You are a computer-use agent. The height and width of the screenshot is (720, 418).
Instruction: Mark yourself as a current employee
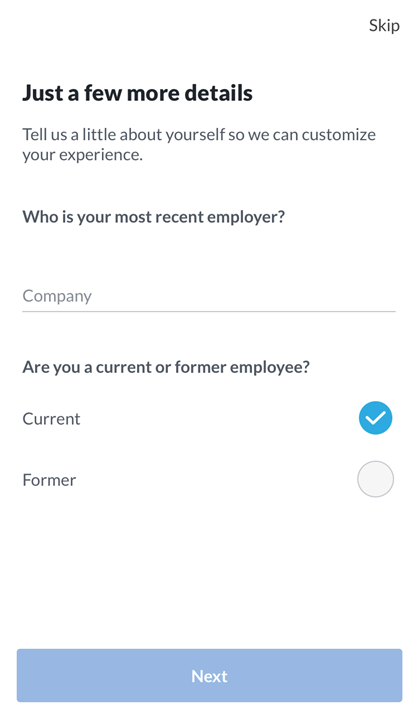pos(375,418)
